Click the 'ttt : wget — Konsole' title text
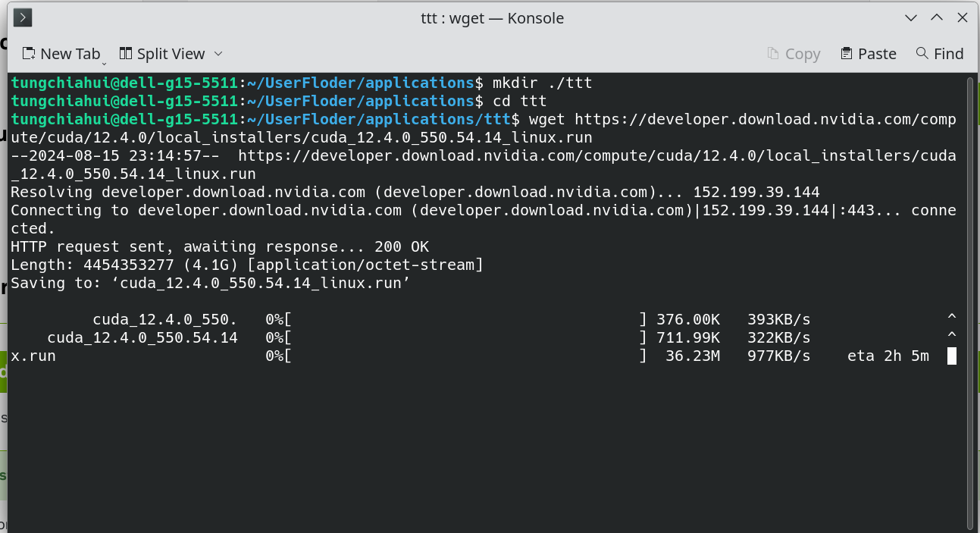This screenshot has height=533, width=980. coord(493,18)
